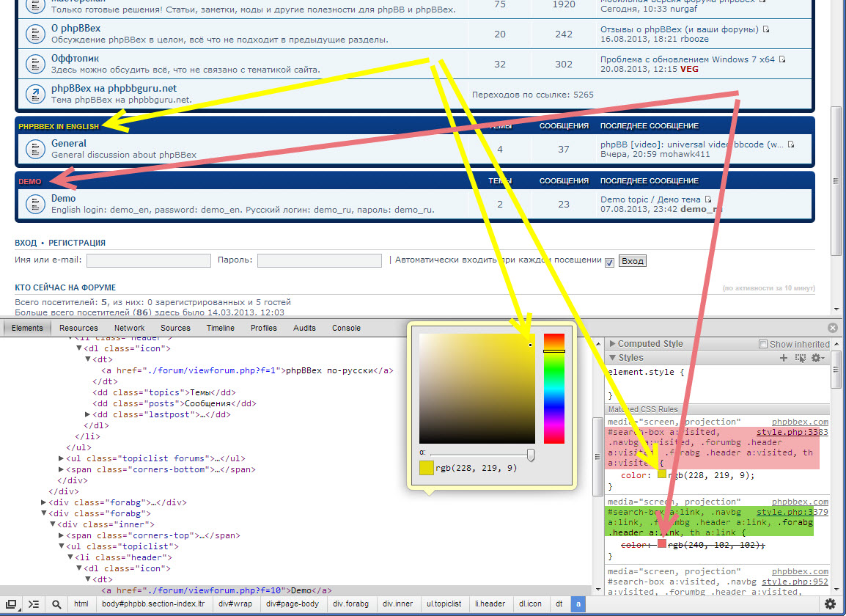Enable the Show inherited checkbox
The height and width of the screenshot is (616, 846).
point(763,344)
